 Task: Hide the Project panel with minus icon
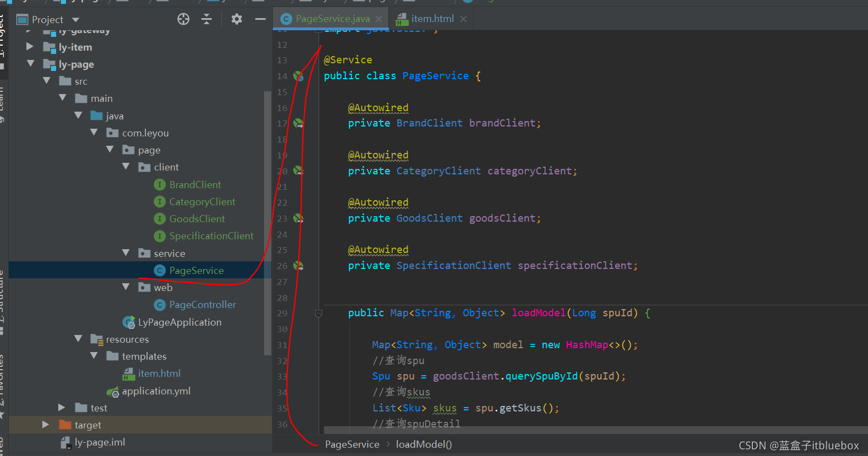click(260, 19)
